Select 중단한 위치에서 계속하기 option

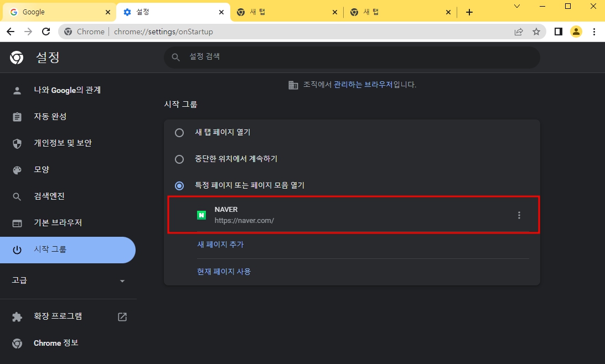pos(179,159)
